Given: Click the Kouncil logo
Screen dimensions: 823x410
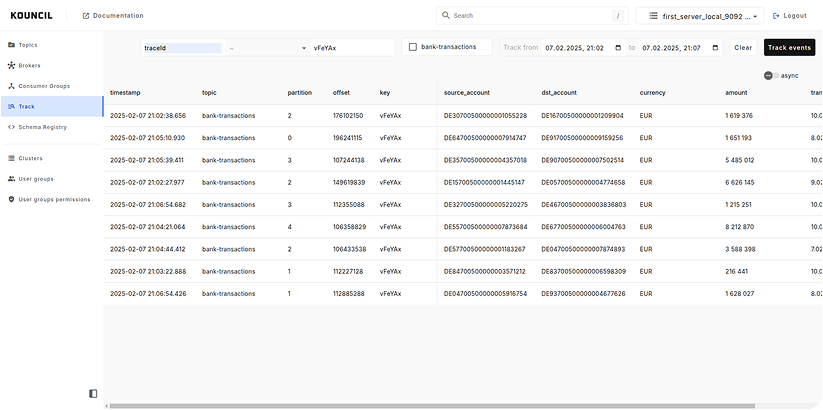Looking at the screenshot, I should tap(31, 16).
